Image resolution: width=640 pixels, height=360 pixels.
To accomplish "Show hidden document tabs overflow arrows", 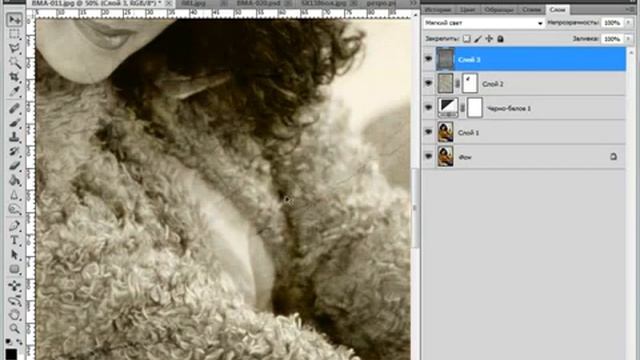I will (x=413, y=3).
